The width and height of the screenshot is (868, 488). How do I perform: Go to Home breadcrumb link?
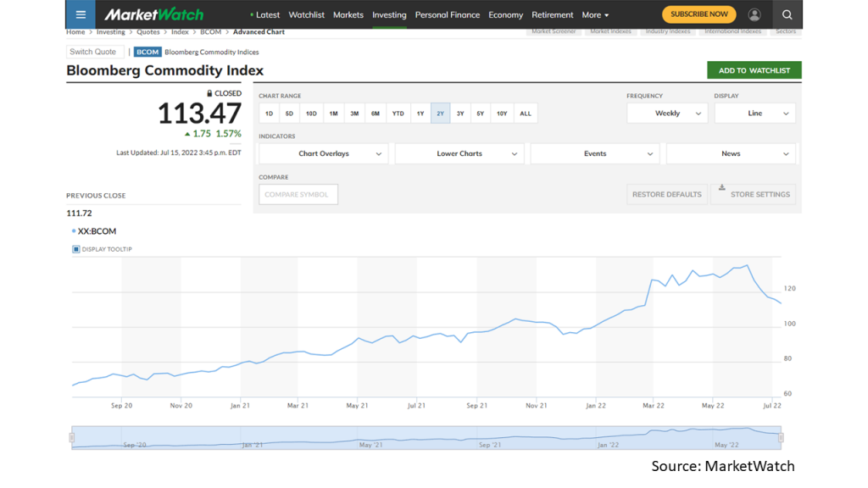(75, 32)
